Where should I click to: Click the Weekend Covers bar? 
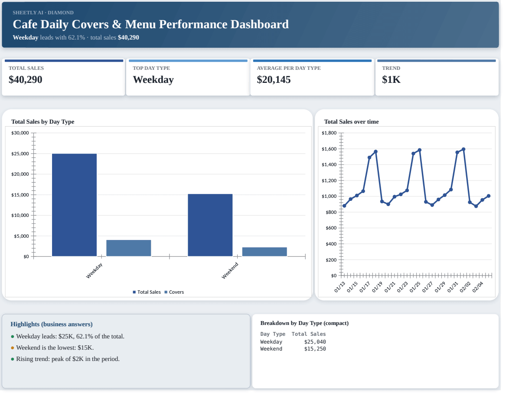[x=264, y=252]
